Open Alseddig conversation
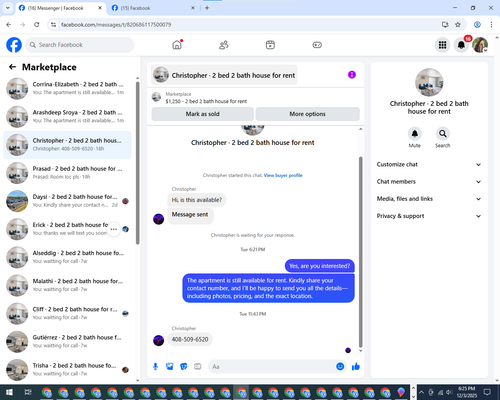This screenshot has height=400, width=500. (x=67, y=257)
